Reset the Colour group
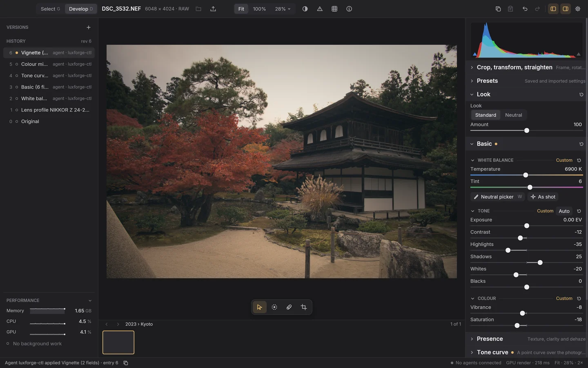This screenshot has width=588, height=368. click(x=579, y=298)
